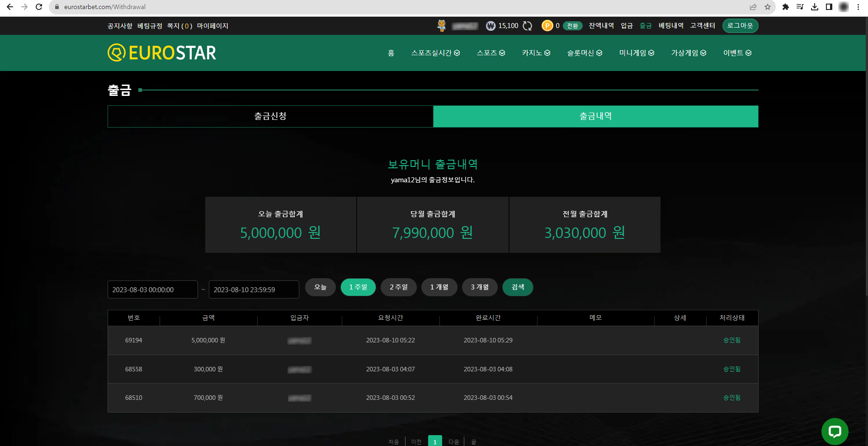This screenshot has height=446, width=868.
Task: Click the 5,000,000 원 amount in the table
Action: (x=208, y=340)
